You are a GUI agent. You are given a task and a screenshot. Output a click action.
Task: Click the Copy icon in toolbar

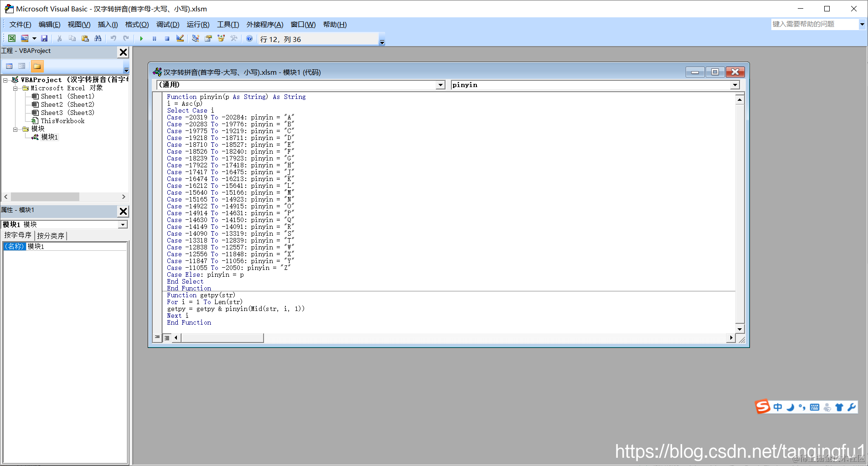(72, 39)
